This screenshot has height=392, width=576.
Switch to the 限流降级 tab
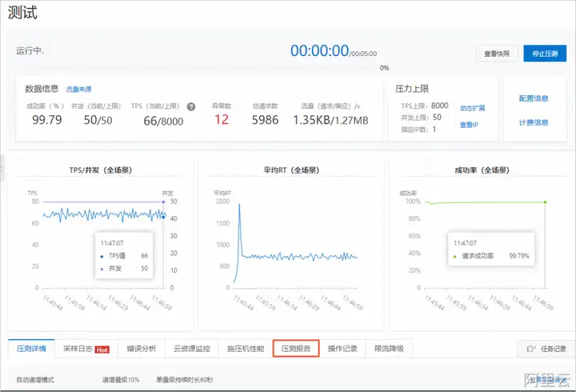coord(389,349)
